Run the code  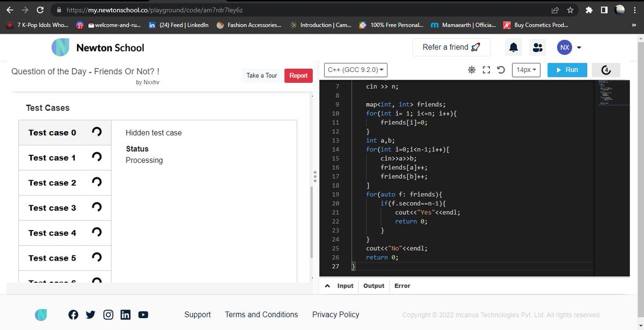click(567, 70)
